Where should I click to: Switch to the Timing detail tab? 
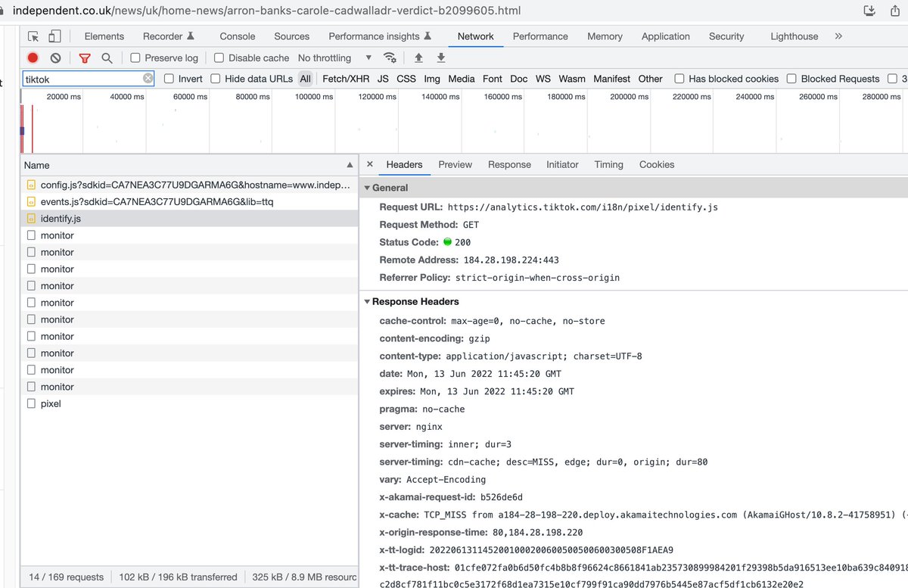(x=608, y=164)
